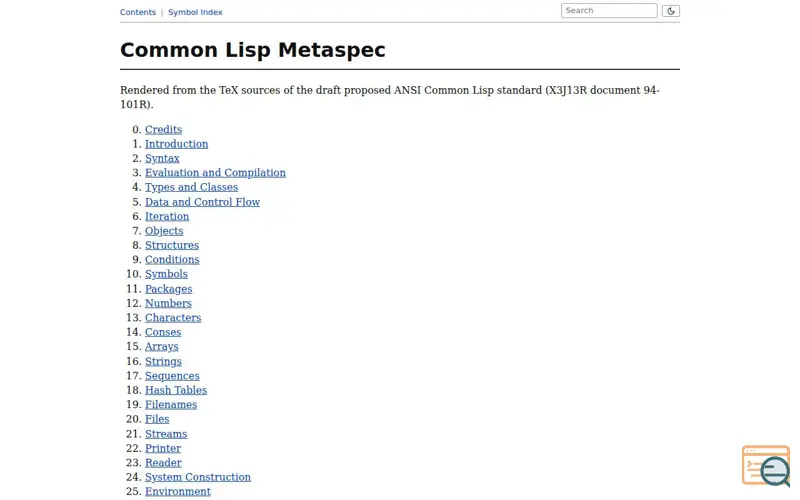Viewport: 800px width, 500px height.
Task: Click the 'Rendered from the TeX sources' paragraph
Action: [x=390, y=97]
